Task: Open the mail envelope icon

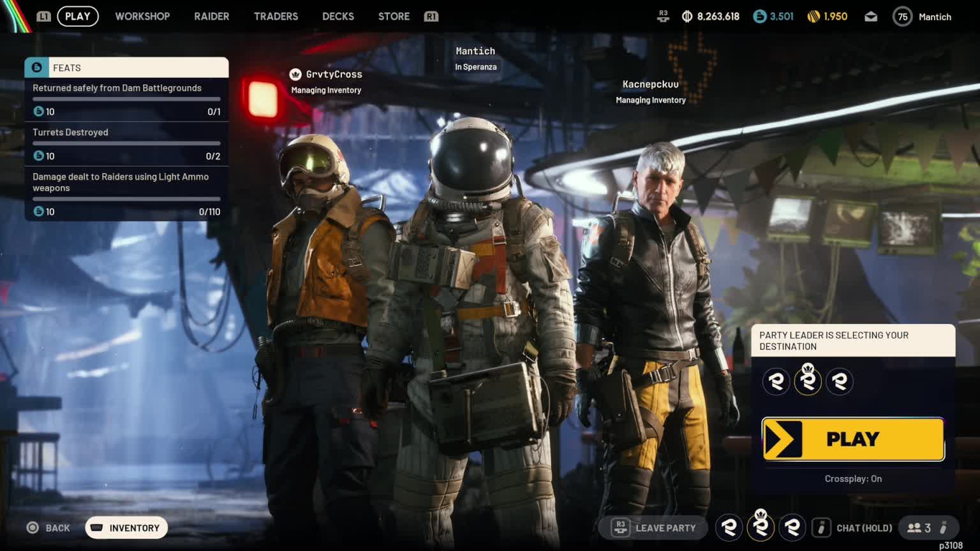Action: point(871,17)
